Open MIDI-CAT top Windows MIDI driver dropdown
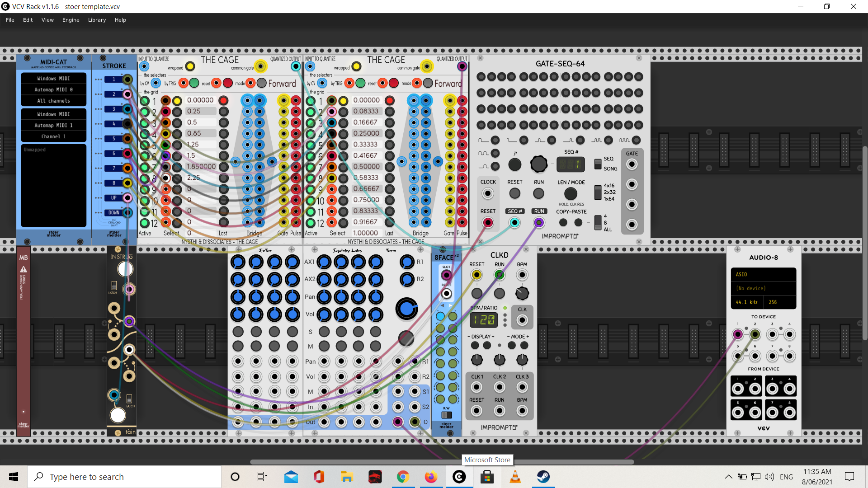The width and height of the screenshot is (868, 488). (x=53, y=79)
